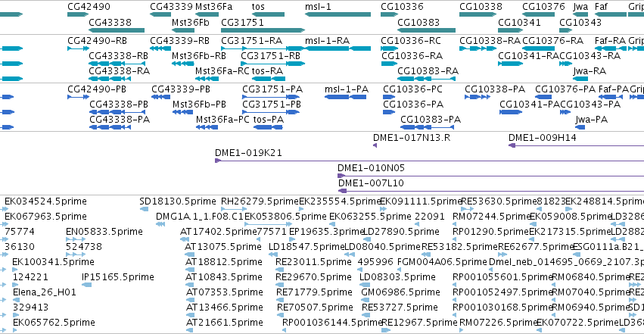Click the 'CG10376-RA' transcript label

point(552,41)
